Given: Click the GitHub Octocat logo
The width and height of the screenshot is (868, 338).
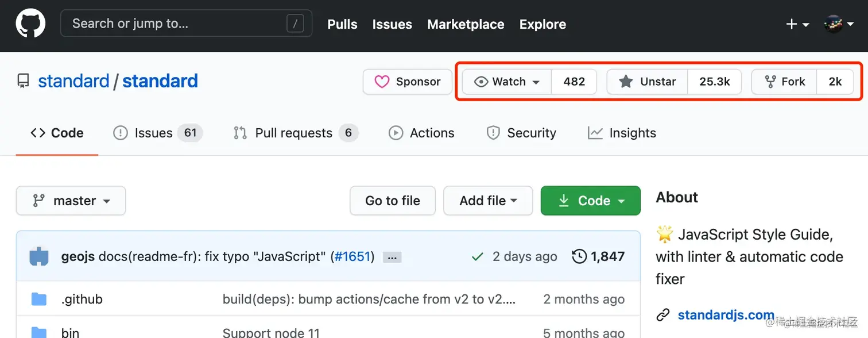Looking at the screenshot, I should (30, 24).
